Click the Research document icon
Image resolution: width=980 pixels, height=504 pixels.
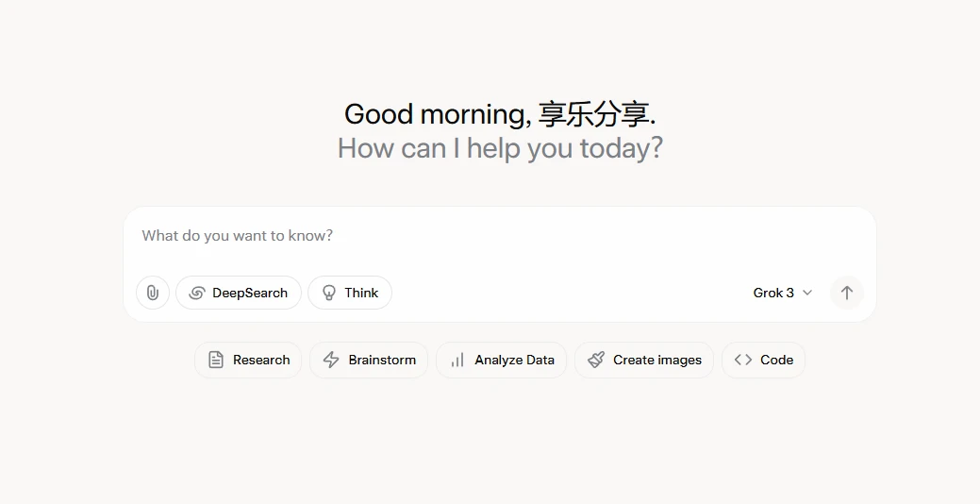tap(216, 360)
